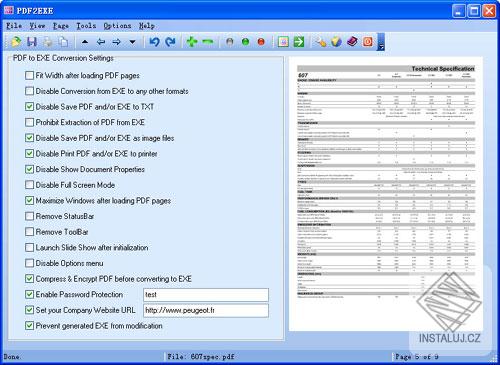Click the picture frame icon in toolbar
The image size is (500, 365).
pyautogui.click(x=283, y=42)
